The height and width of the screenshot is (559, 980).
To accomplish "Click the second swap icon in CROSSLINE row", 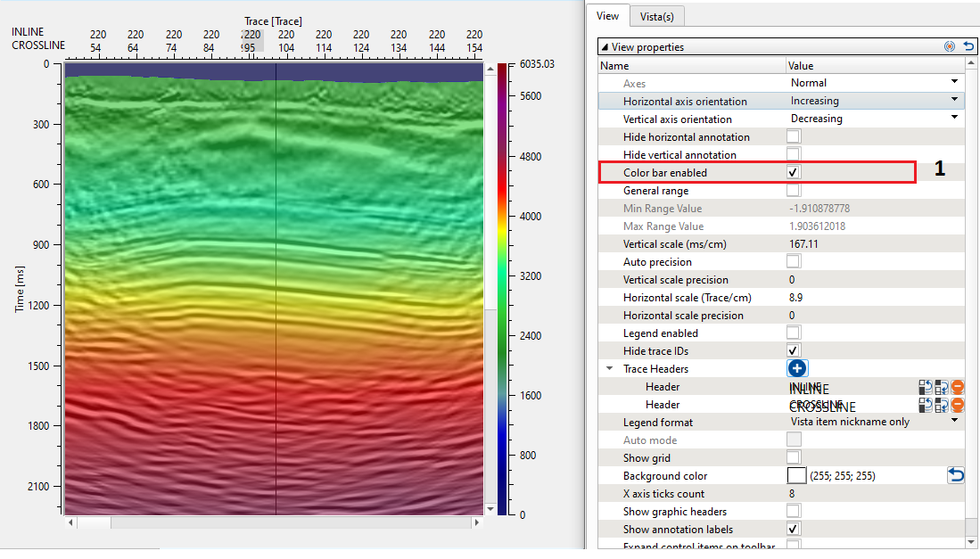I will coord(942,405).
